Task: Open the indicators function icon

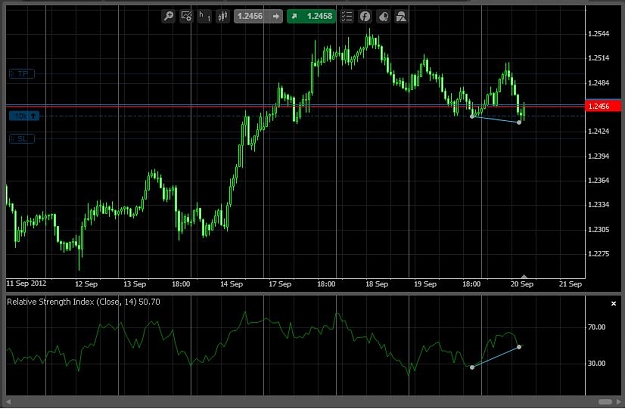Action: 365,16
